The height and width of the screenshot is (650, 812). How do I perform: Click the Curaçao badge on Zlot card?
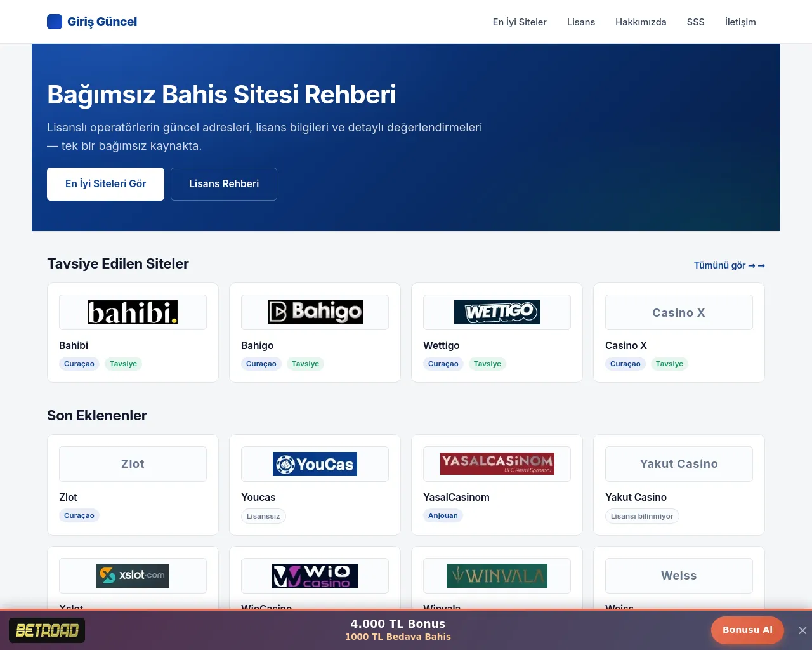[79, 515]
